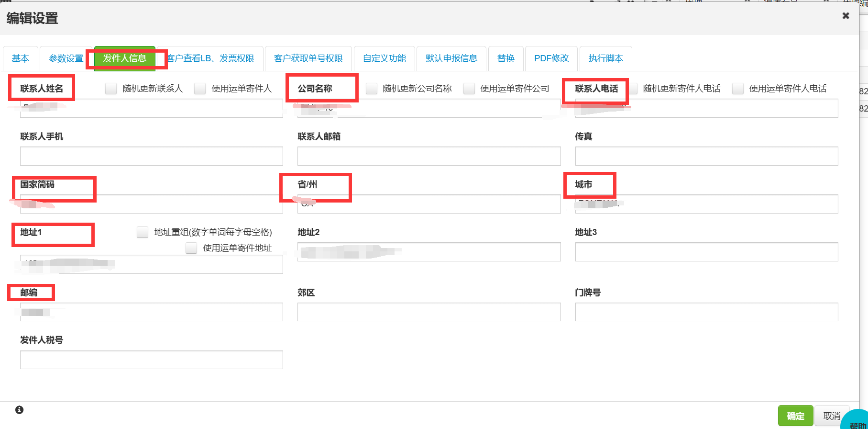Focus the 省/州 input field

pos(429,204)
